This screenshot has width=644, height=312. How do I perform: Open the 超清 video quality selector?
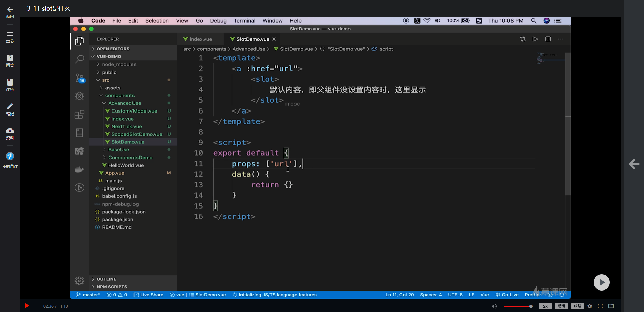pos(561,306)
